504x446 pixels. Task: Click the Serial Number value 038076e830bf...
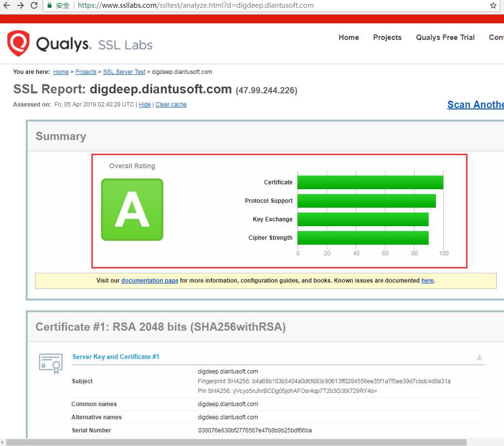(255, 430)
